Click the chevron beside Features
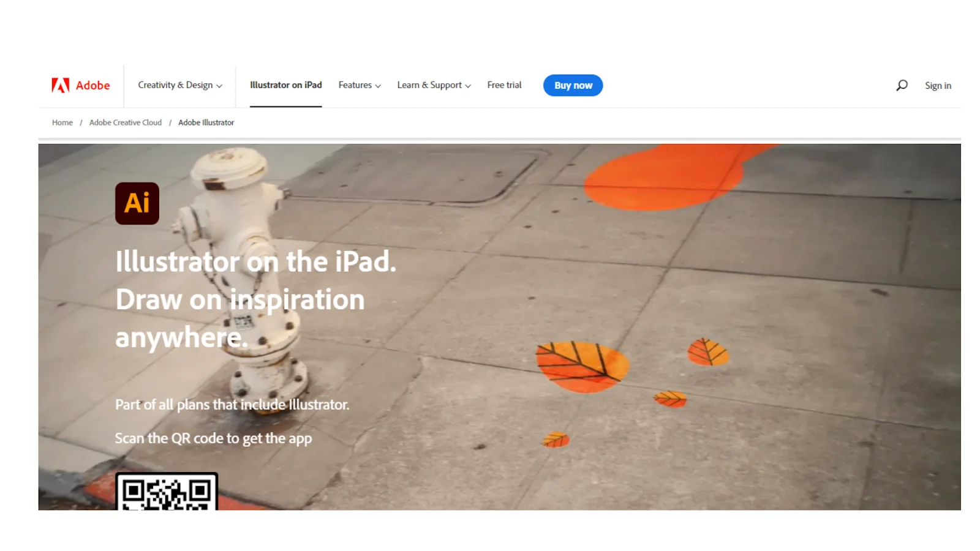980x551 pixels. [378, 86]
